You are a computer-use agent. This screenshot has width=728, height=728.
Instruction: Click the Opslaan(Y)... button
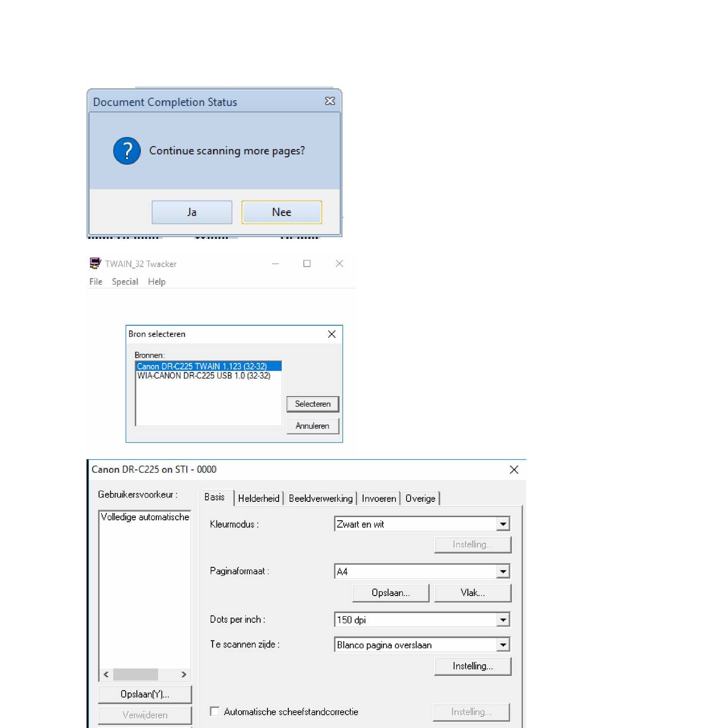tap(144, 694)
